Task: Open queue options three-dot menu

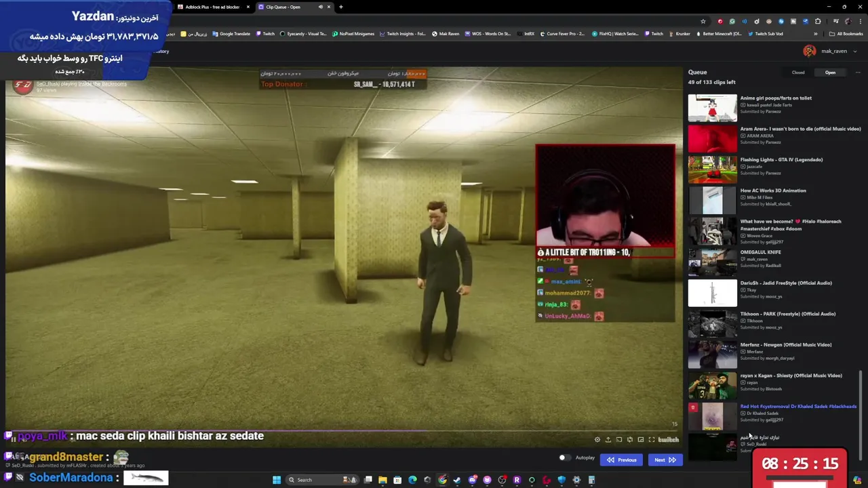Action: [857, 73]
